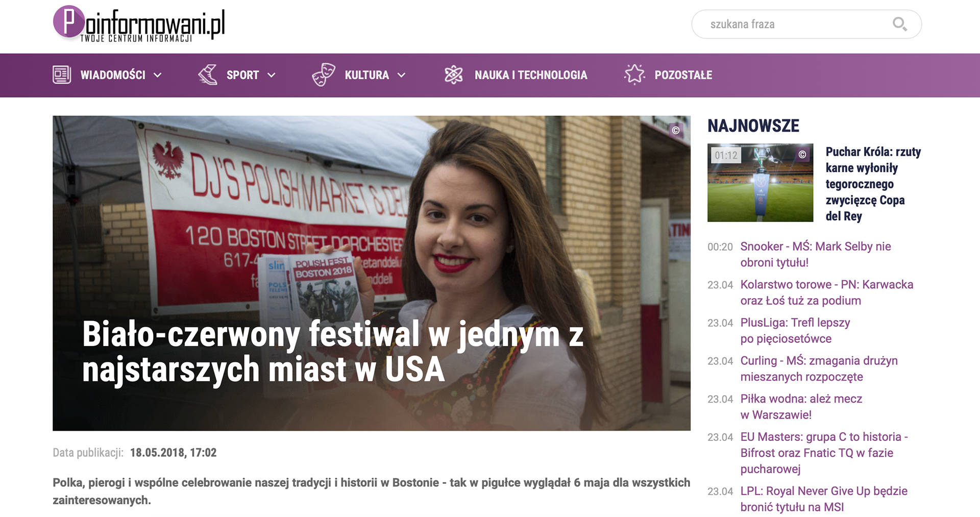The image size is (980, 517).
Task: Click the main article photo of the woman
Action: pyautogui.click(x=372, y=273)
